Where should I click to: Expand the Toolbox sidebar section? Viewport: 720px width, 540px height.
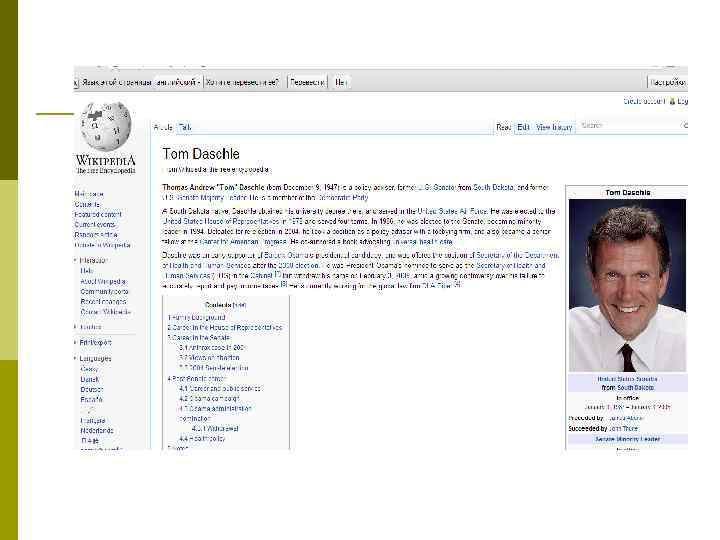88,327
